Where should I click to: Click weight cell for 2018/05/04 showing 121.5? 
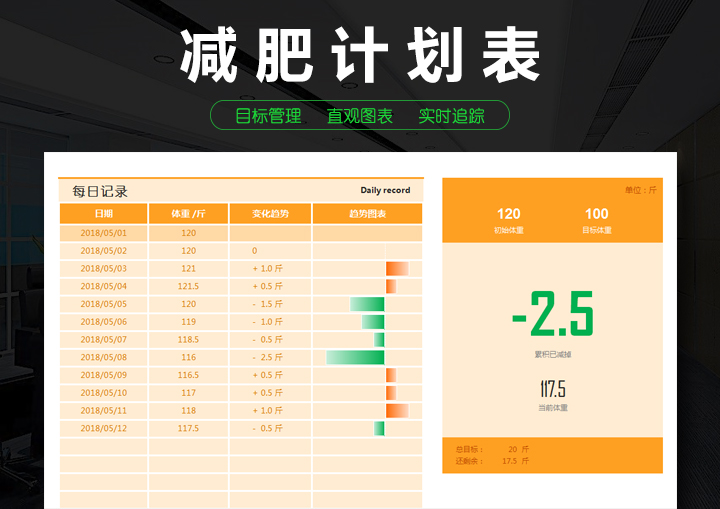point(188,286)
